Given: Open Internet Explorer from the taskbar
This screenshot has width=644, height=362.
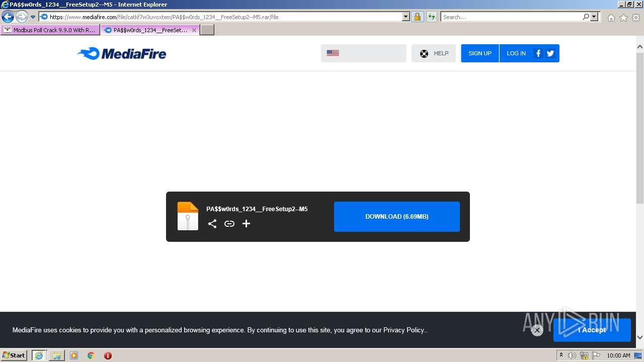Looking at the screenshot, I should [38, 355].
